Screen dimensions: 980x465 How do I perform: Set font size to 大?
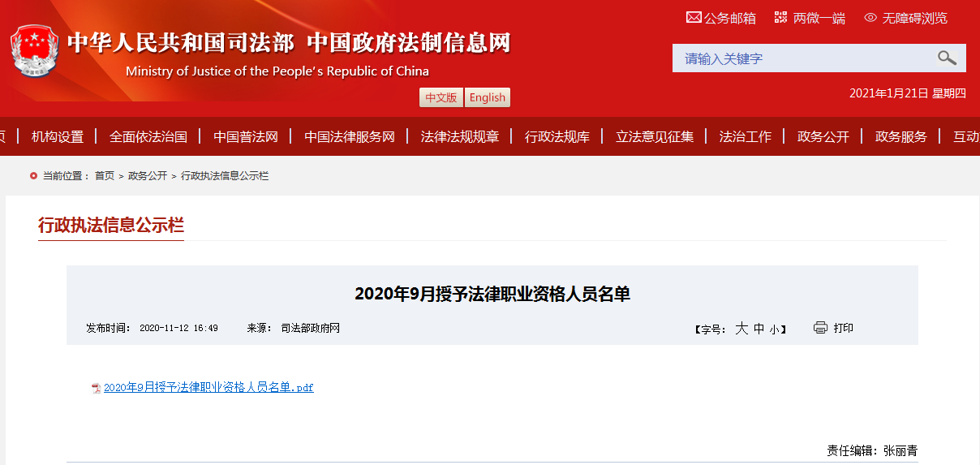[741, 329]
